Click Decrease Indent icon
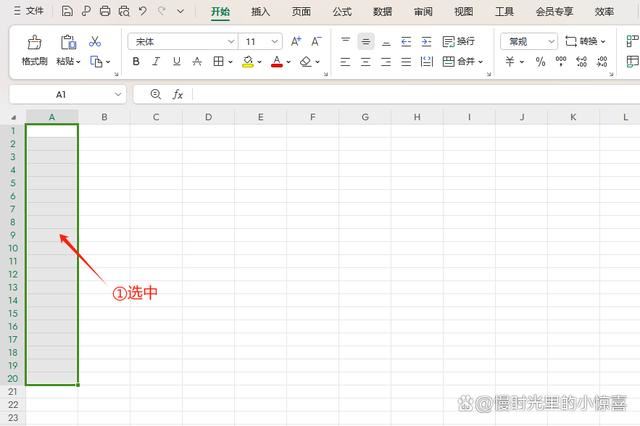This screenshot has width=640, height=426. point(406,42)
